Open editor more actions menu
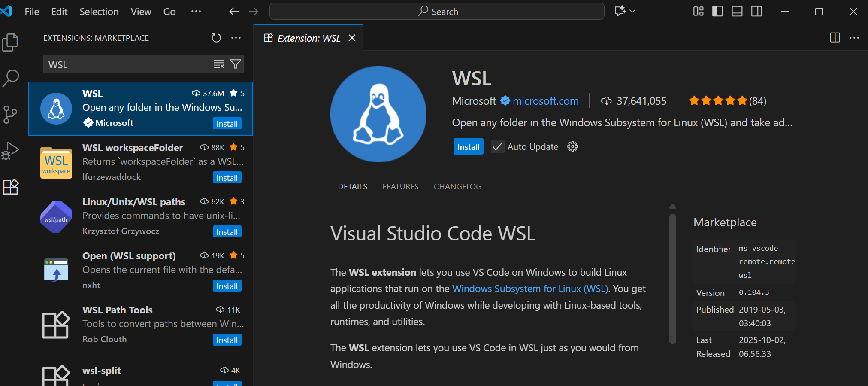The width and height of the screenshot is (868, 386). tap(854, 38)
